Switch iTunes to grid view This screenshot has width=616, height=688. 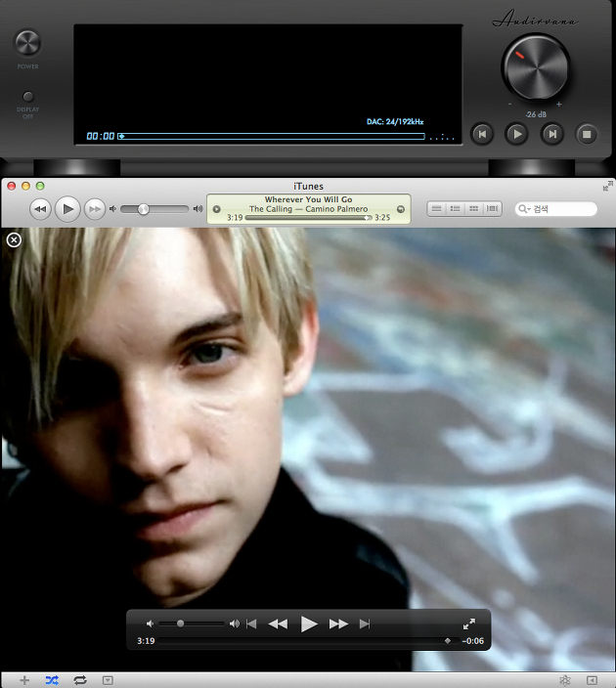474,209
